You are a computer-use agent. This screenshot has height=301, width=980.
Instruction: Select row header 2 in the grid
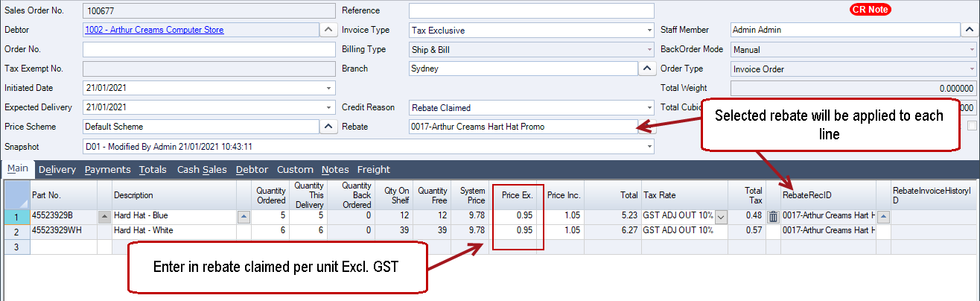coord(16,231)
